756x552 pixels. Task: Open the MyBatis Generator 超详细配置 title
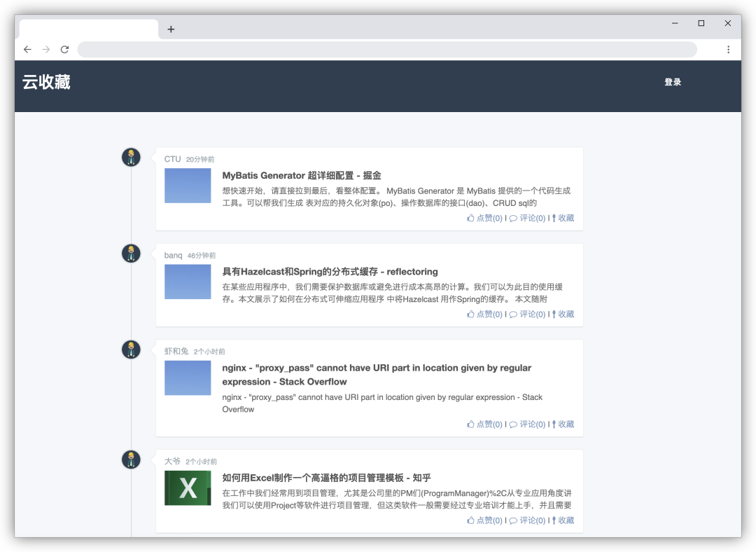(x=301, y=176)
